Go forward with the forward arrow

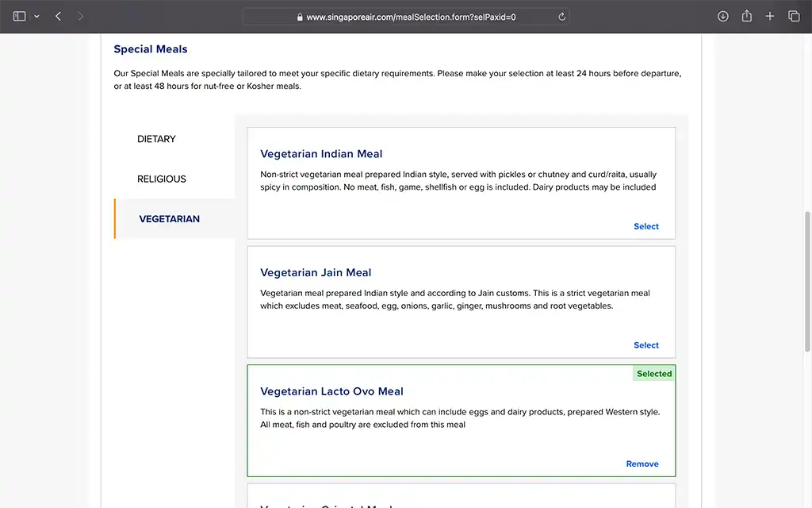tap(80, 17)
